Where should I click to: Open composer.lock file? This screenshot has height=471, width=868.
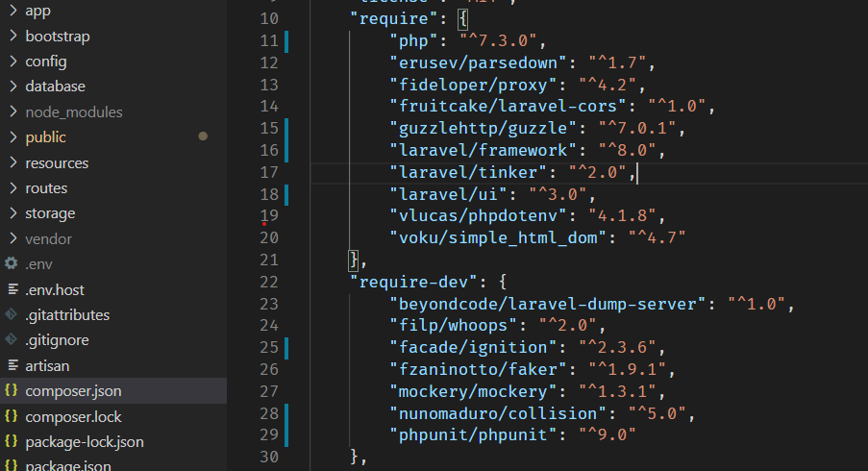coord(74,417)
